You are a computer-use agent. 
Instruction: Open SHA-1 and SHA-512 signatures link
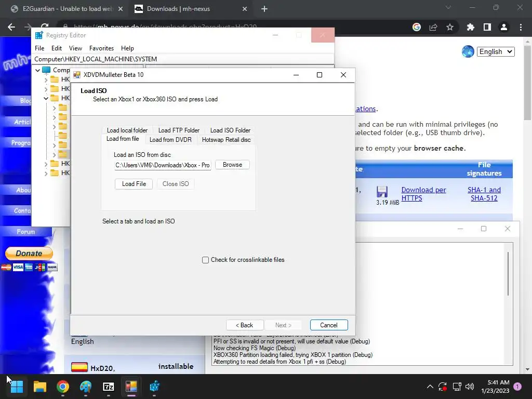[484, 194]
